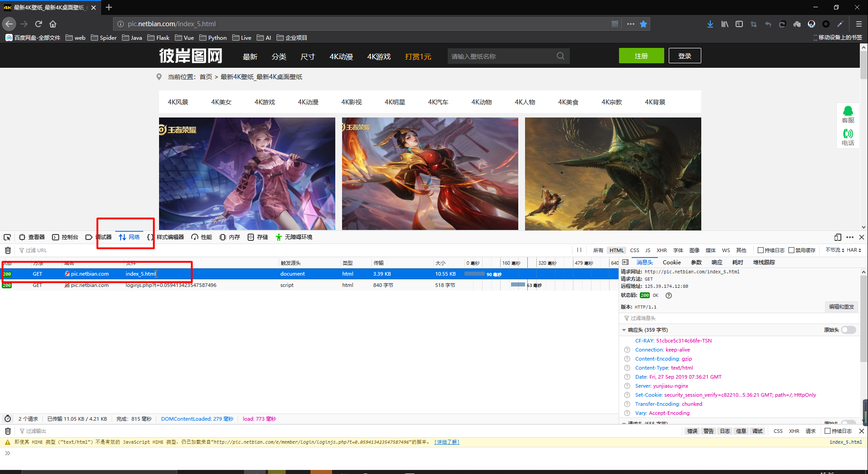The height and width of the screenshot is (474, 868).
Task: Toggle responsive design mode icon in DevTools
Action: 838,237
